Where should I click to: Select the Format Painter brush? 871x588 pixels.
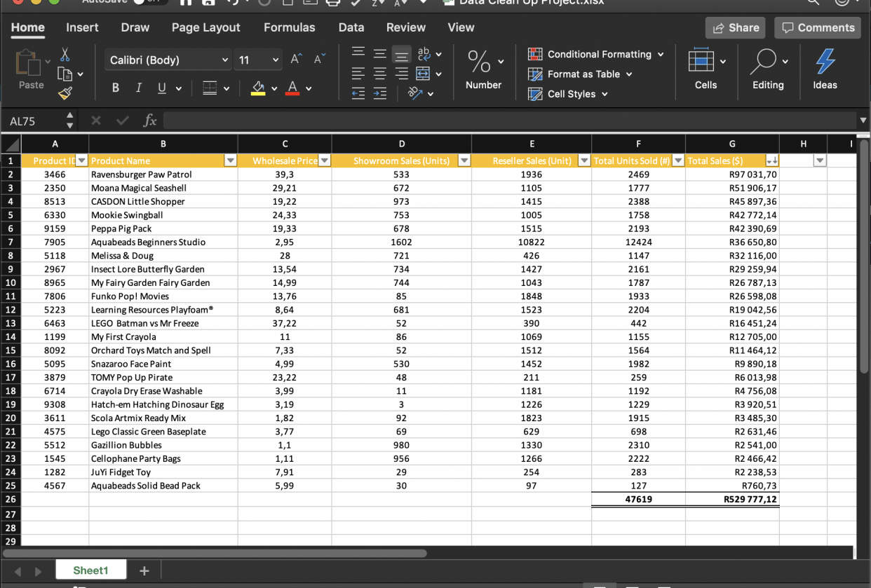pyautogui.click(x=65, y=92)
